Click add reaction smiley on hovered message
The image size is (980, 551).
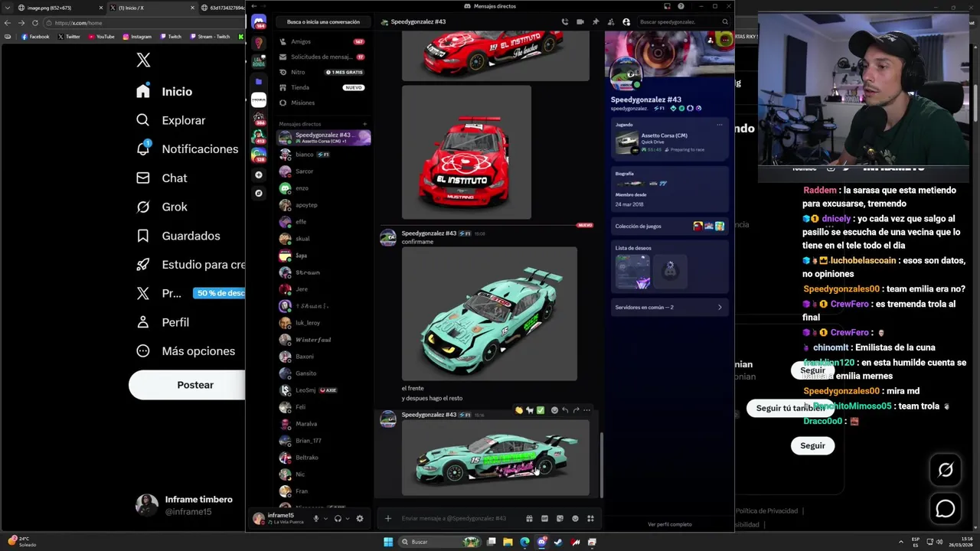tap(554, 410)
